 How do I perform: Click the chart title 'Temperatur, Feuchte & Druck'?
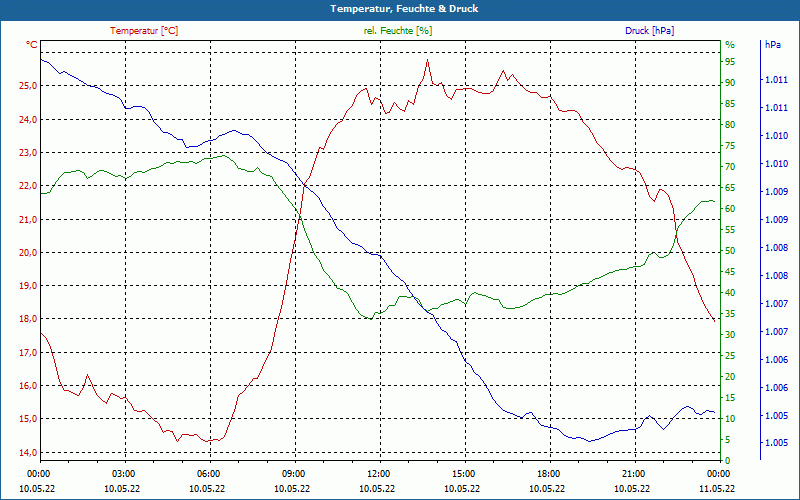tap(404, 9)
